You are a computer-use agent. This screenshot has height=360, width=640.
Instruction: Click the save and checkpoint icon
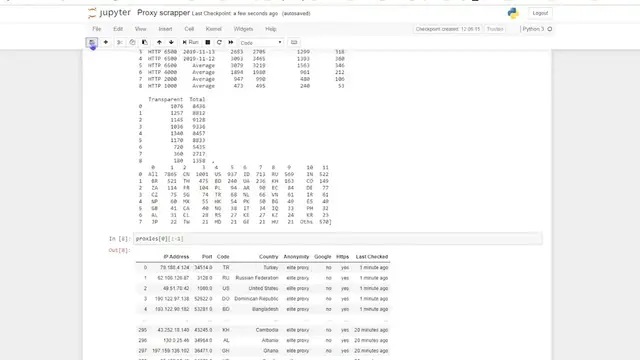(x=92, y=42)
